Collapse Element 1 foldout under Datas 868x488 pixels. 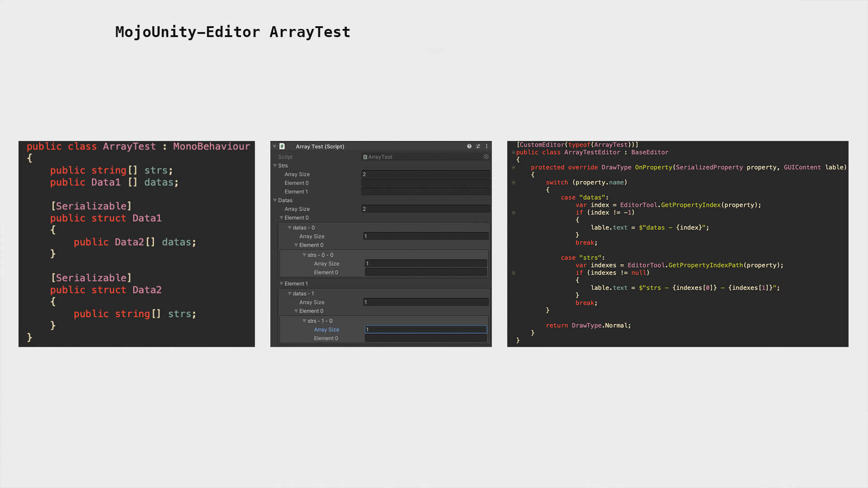[281, 284]
